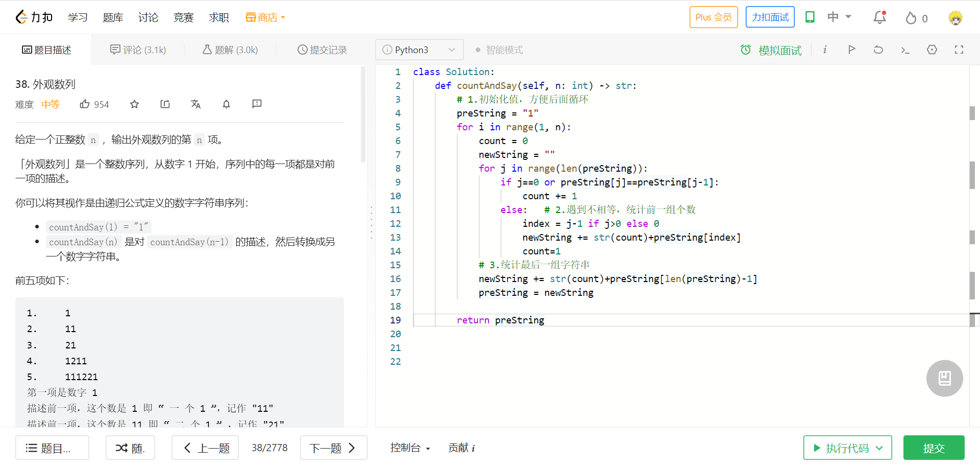Switch to the 题解 (3.0k) tab
980x467 pixels.
point(230,50)
